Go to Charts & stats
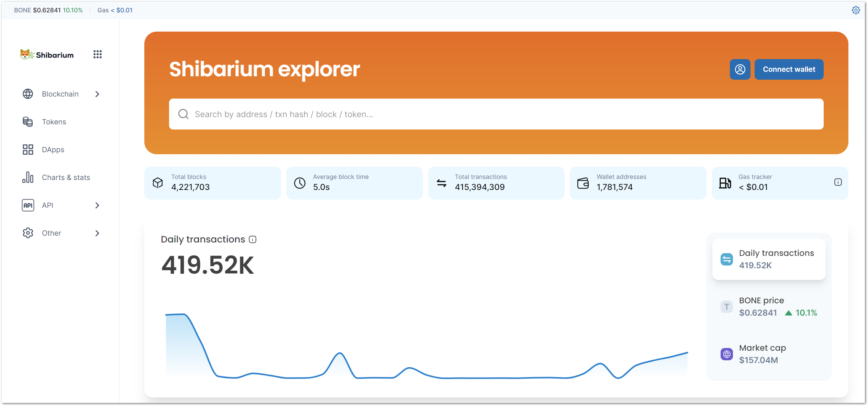The image size is (868, 406). 66,178
